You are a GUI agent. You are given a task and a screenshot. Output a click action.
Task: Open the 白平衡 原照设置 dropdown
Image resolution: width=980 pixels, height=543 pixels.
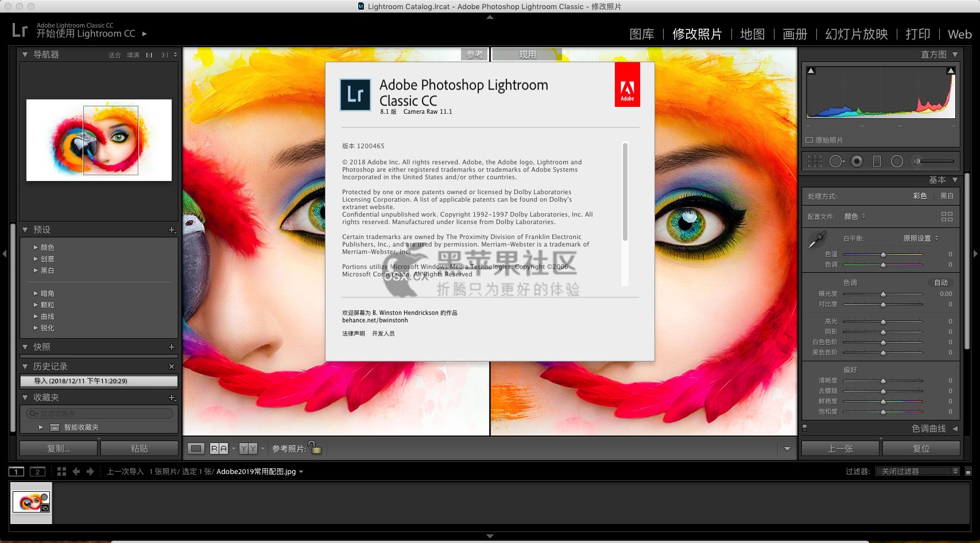(921, 238)
